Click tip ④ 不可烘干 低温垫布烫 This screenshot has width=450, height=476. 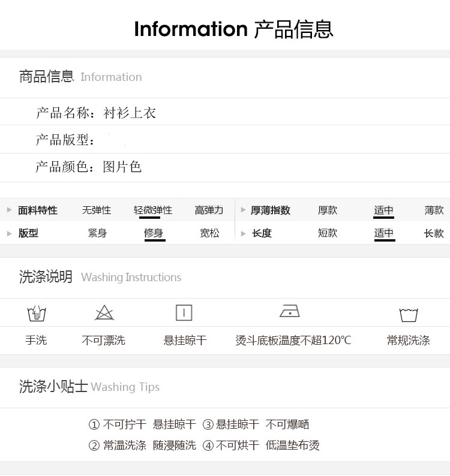click(261, 445)
